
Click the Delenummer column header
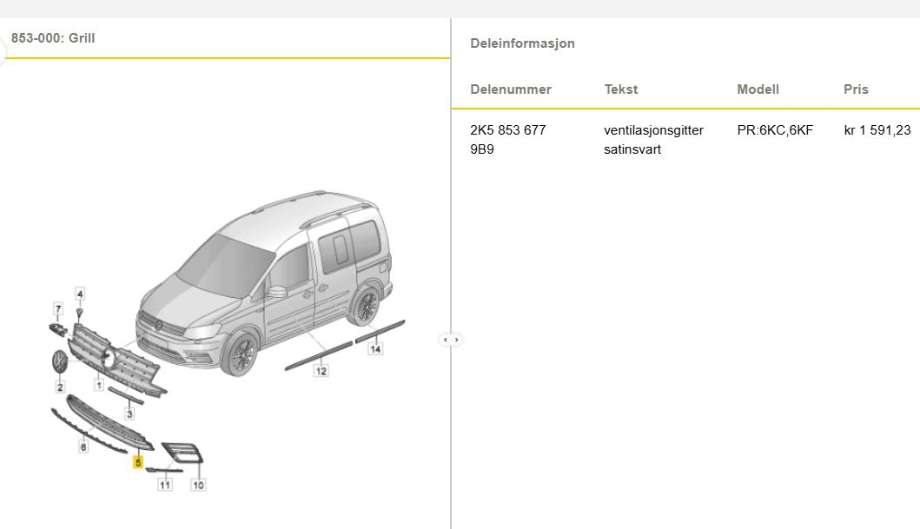point(510,89)
